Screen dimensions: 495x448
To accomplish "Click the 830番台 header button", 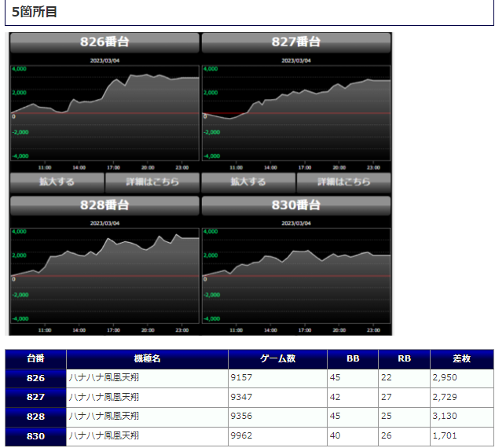I will point(296,206).
